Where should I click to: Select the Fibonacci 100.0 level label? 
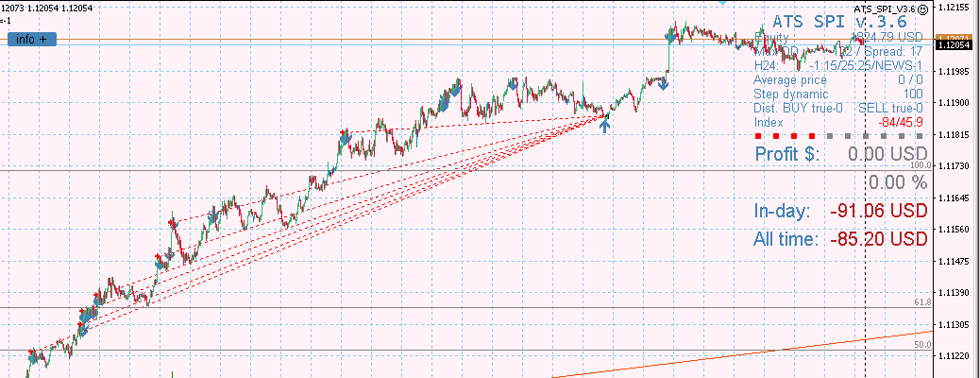coord(921,165)
